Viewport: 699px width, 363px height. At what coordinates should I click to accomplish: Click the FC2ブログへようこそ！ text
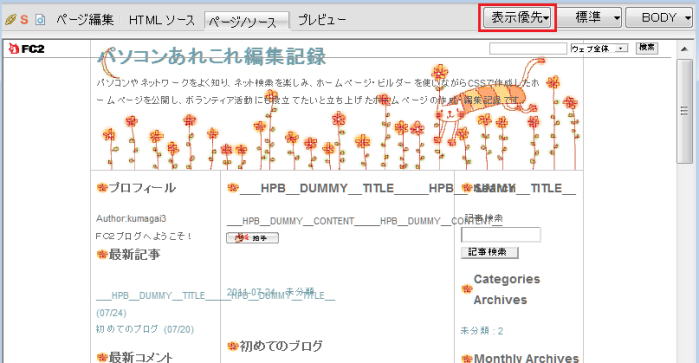tap(144, 236)
